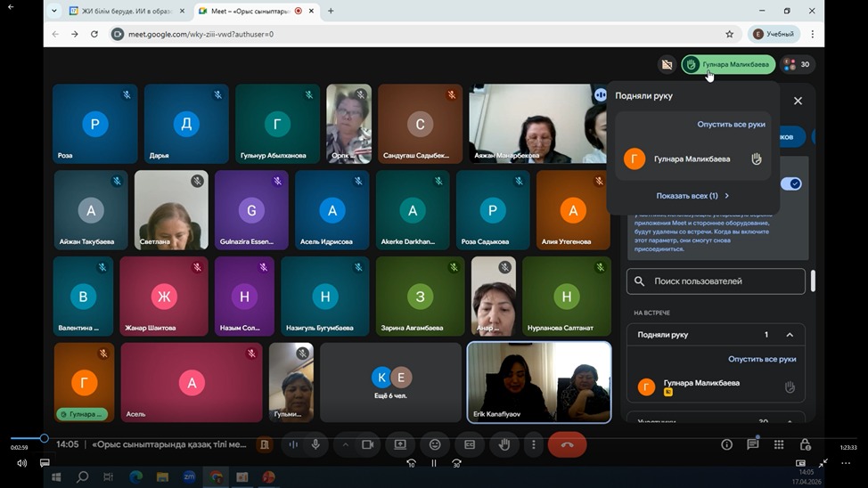Lower Гулнара Маликбаева's hand in popup
Image resolution: width=868 pixels, height=488 pixels.
757,159
